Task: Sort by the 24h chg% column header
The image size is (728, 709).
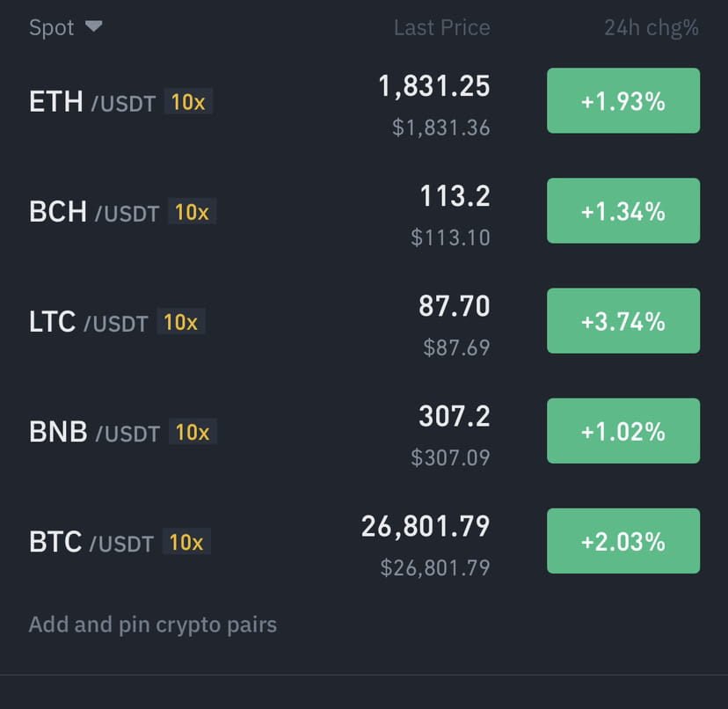Action: click(x=649, y=27)
